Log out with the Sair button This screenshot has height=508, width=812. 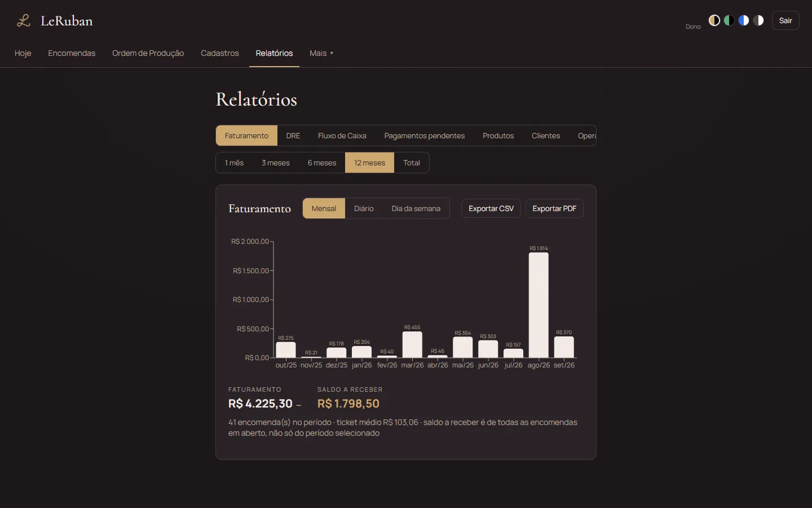[785, 20]
